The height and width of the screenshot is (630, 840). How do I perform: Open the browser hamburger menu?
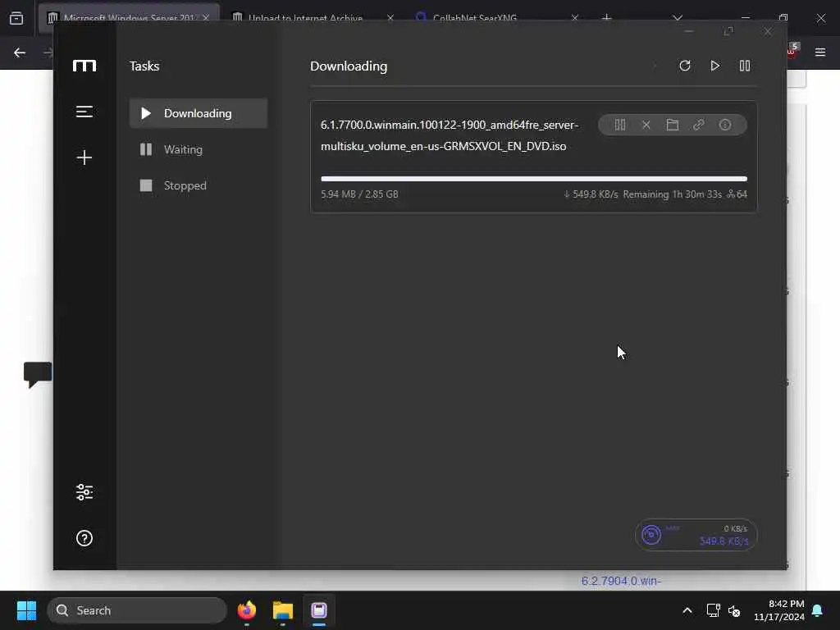click(x=820, y=52)
